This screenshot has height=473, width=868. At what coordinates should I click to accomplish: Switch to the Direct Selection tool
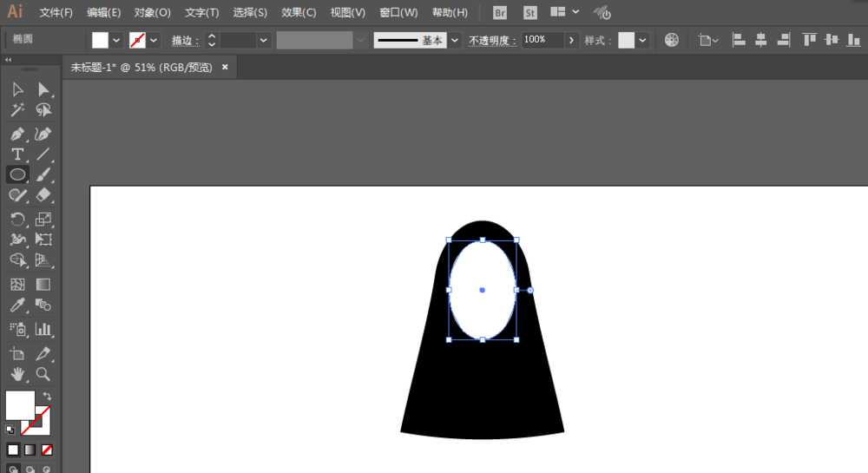[x=43, y=89]
